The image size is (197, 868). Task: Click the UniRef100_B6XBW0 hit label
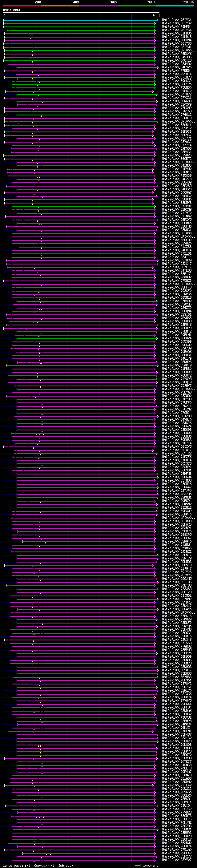[176, 843]
